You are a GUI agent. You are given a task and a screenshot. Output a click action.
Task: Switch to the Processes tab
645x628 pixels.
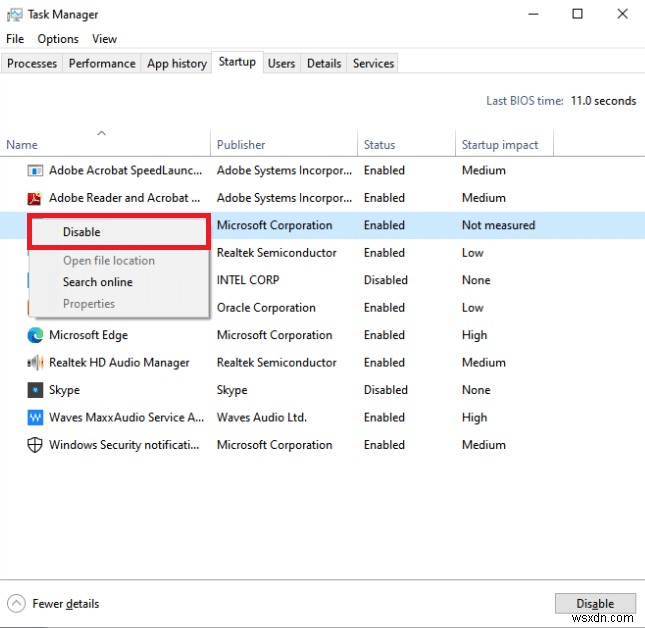(x=32, y=63)
